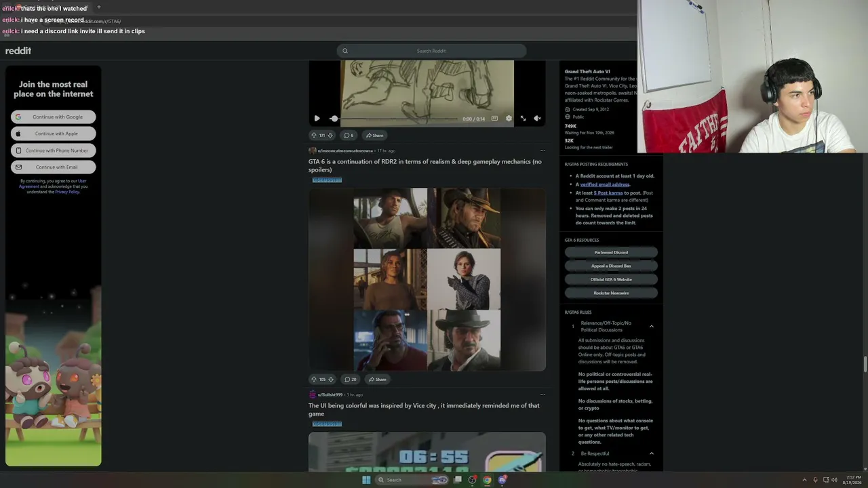
Task: Switch to Google Chrome on taskbar
Action: (487, 480)
